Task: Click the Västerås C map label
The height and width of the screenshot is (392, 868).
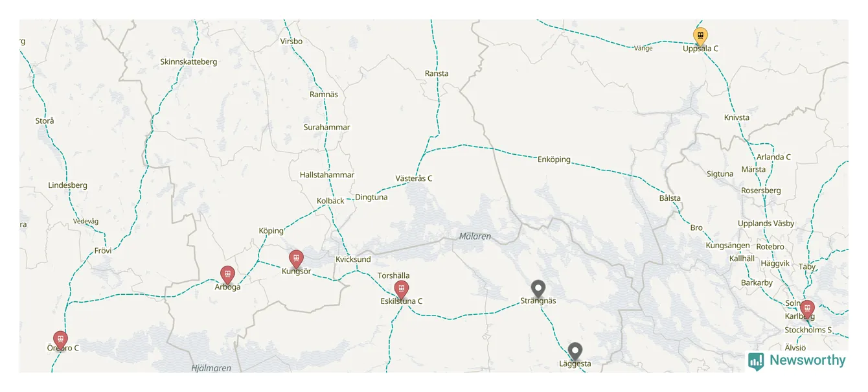Action: pos(414,178)
